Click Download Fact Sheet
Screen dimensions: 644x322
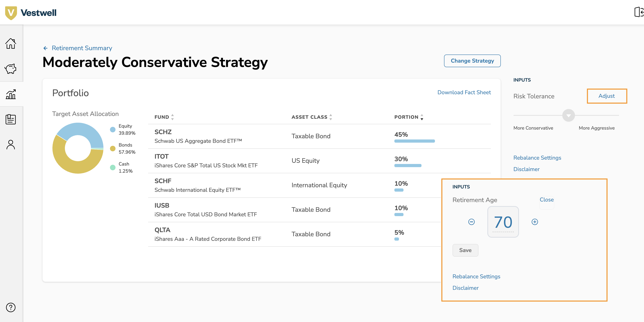[x=464, y=92]
